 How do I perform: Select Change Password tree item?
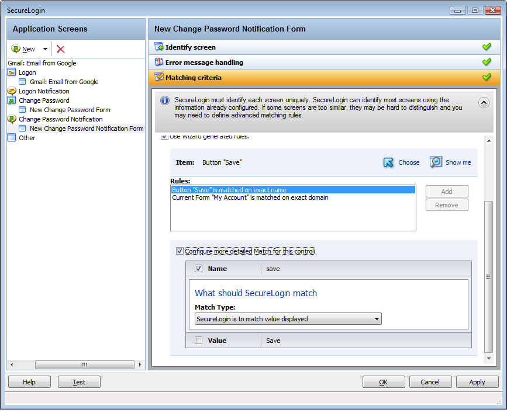point(44,100)
